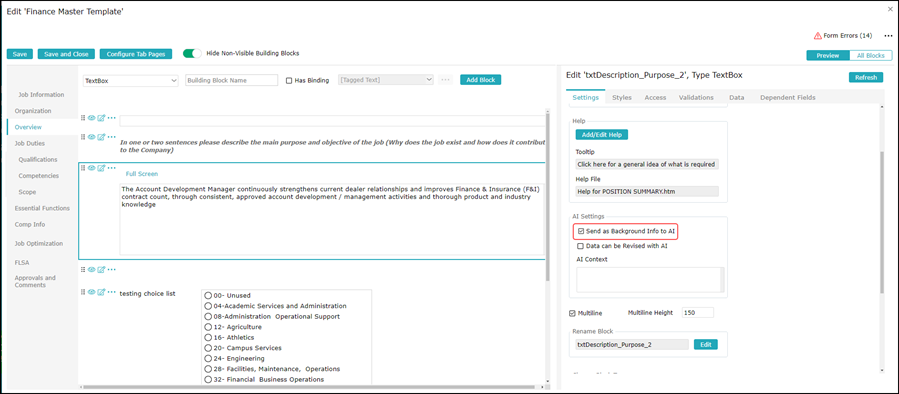Open the Full Screen link

click(x=142, y=174)
